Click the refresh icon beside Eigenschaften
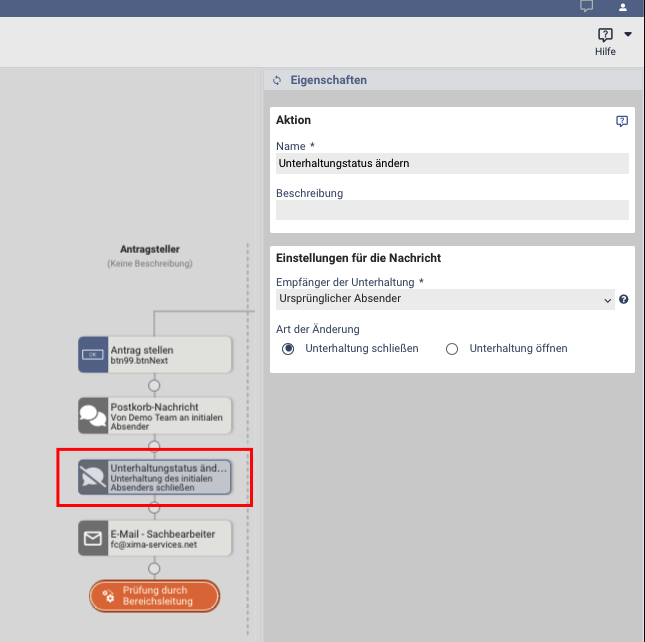This screenshot has width=645, height=642. click(x=277, y=80)
